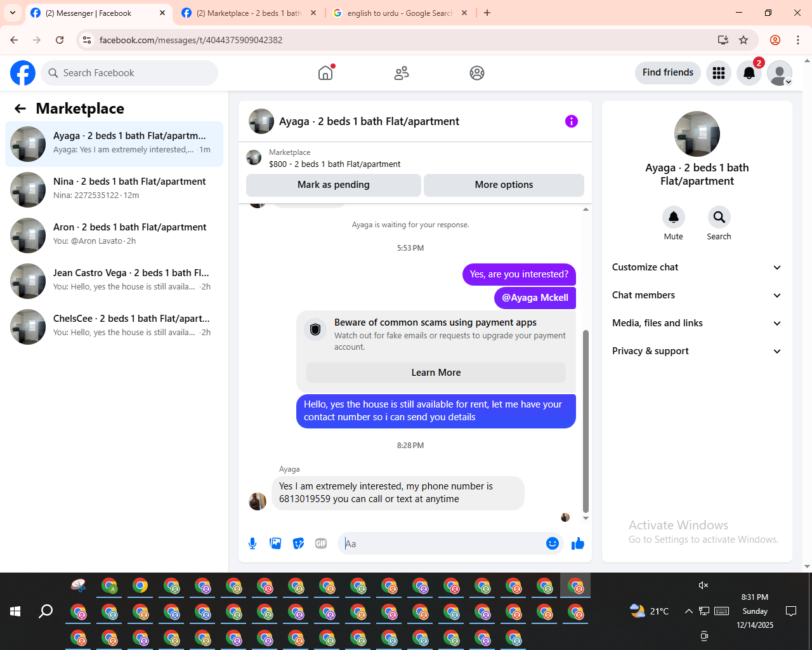
Task: Open Nina conversation in the list
Action: pos(114,190)
